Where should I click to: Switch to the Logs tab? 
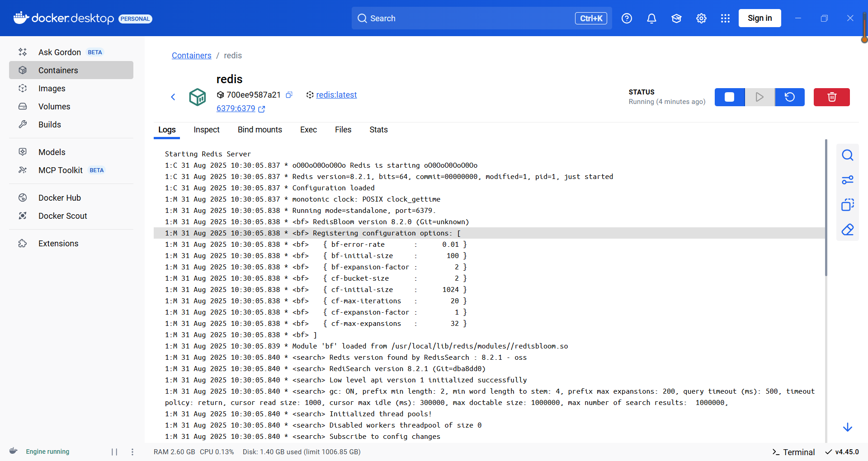pos(167,130)
